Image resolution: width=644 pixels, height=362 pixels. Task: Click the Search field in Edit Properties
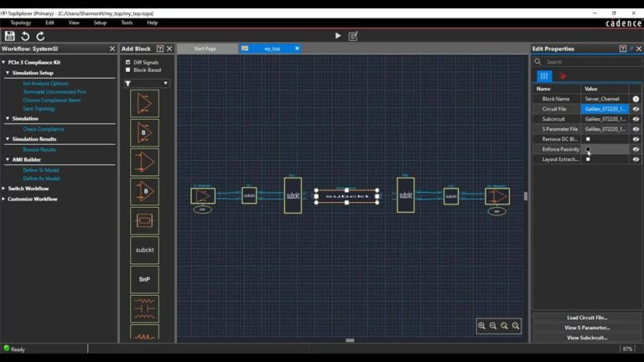[591, 62]
